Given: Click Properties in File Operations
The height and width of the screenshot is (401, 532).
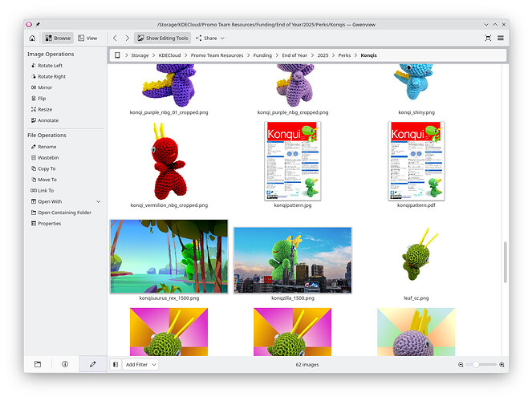Looking at the screenshot, I should 49,224.
